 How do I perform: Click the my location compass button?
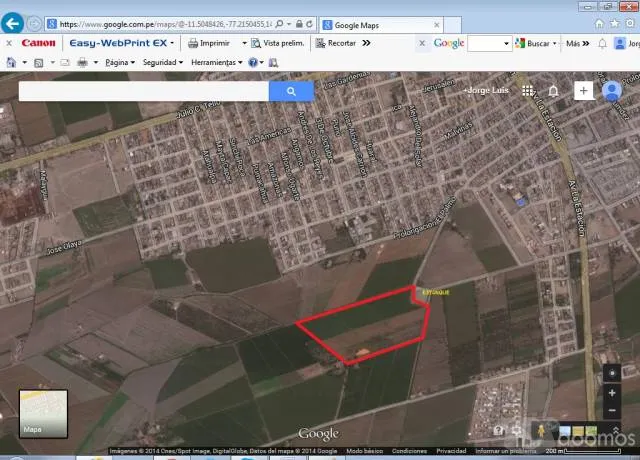(x=612, y=373)
